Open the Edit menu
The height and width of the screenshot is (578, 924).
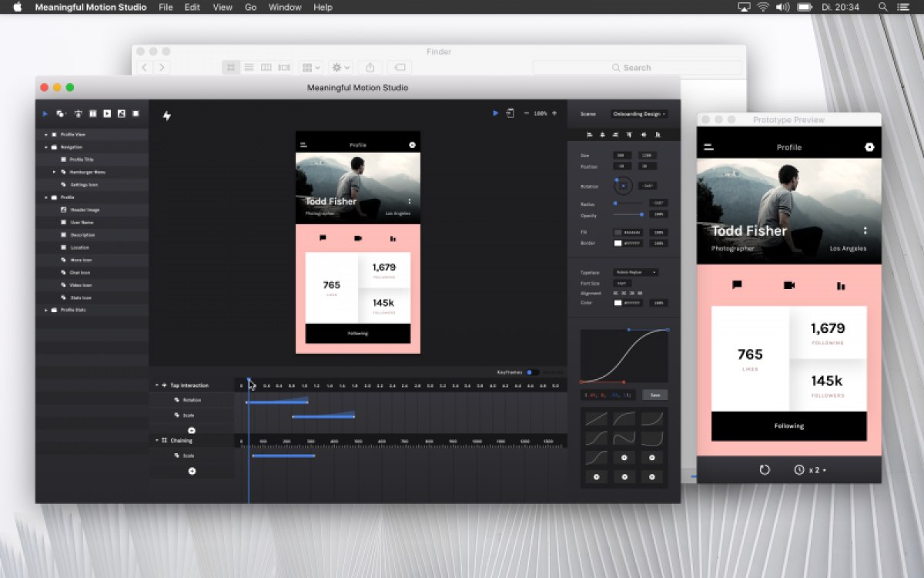click(192, 7)
